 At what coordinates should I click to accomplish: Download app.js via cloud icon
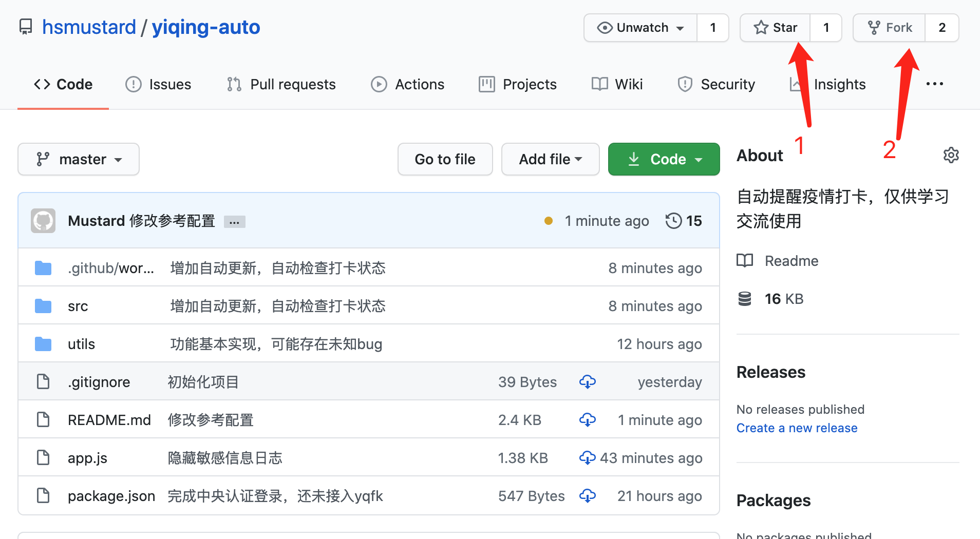[x=588, y=458]
